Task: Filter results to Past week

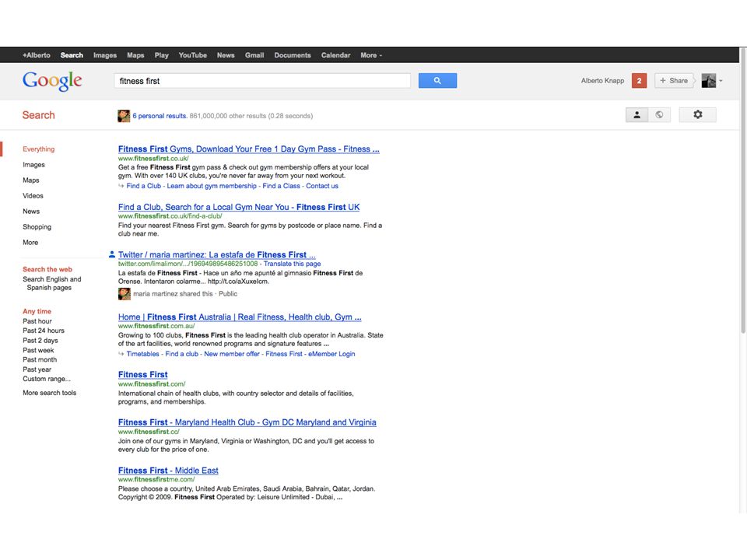Action: (38, 350)
